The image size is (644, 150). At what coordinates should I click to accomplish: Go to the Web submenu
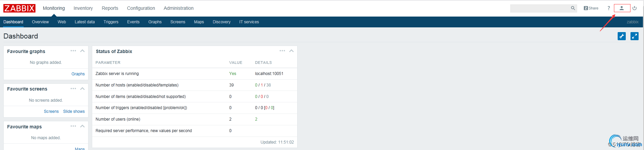[62, 22]
